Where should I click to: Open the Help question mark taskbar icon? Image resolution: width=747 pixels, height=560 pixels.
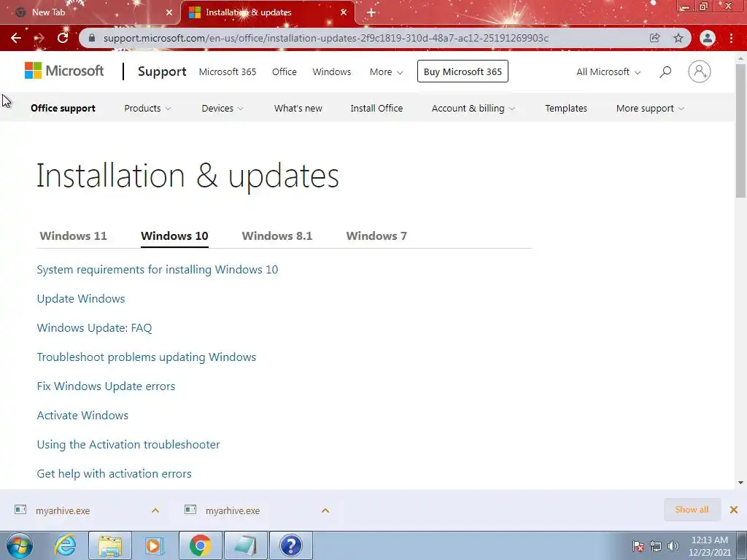[290, 545]
